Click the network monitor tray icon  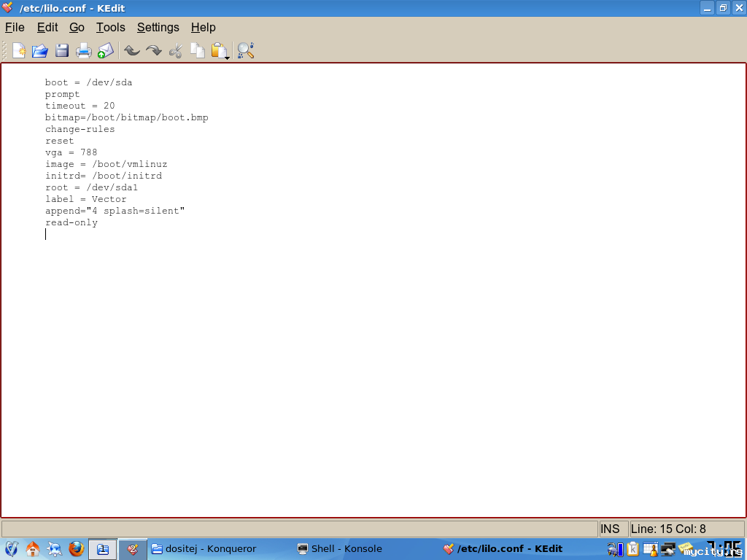668,549
